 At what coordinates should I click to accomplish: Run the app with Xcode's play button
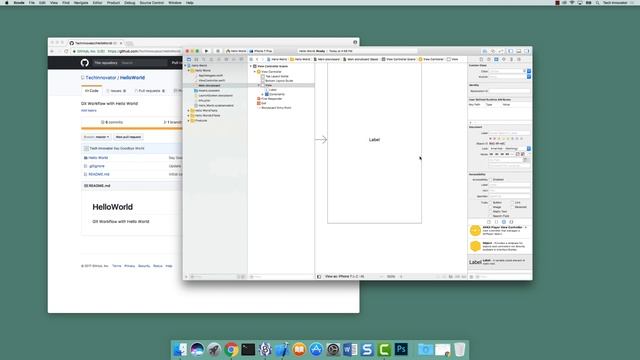pyautogui.click(x=207, y=51)
